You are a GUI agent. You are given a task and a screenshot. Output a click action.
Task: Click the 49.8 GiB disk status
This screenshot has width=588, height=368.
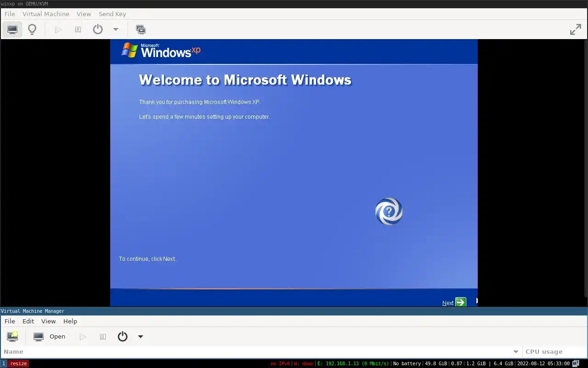pyautogui.click(x=436, y=363)
